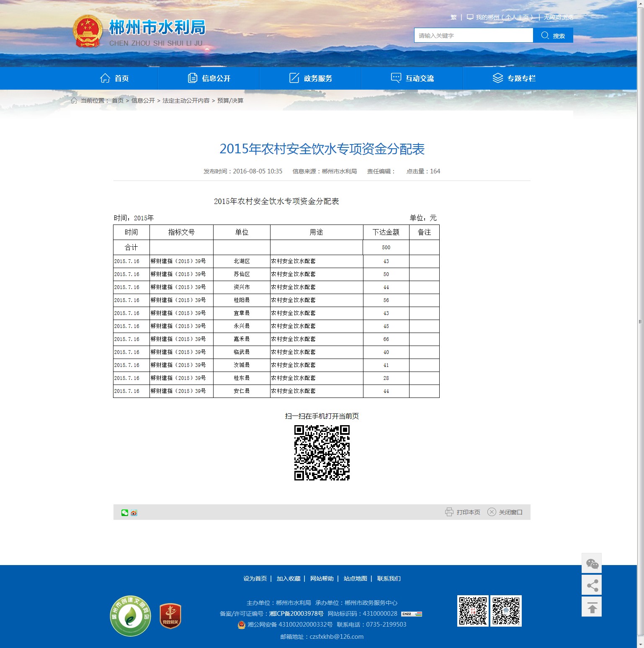Click the 郴州市水利局 site title

[157, 28]
